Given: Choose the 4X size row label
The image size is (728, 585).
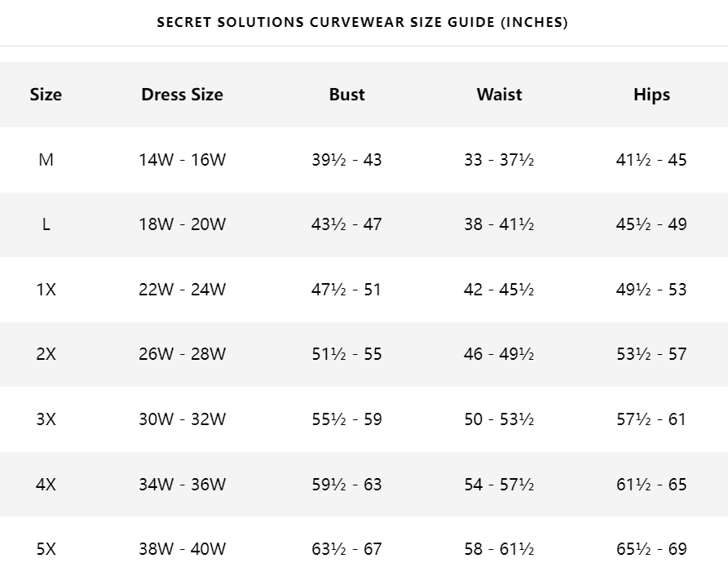Looking at the screenshot, I should (x=46, y=484).
